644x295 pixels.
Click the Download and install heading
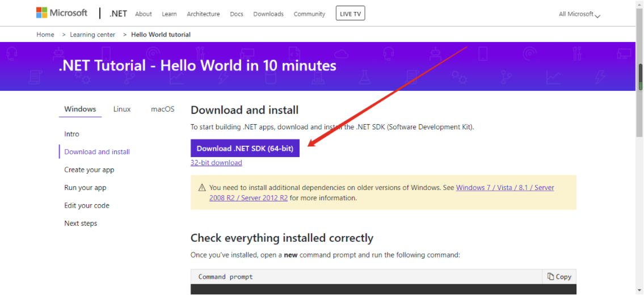pos(245,110)
